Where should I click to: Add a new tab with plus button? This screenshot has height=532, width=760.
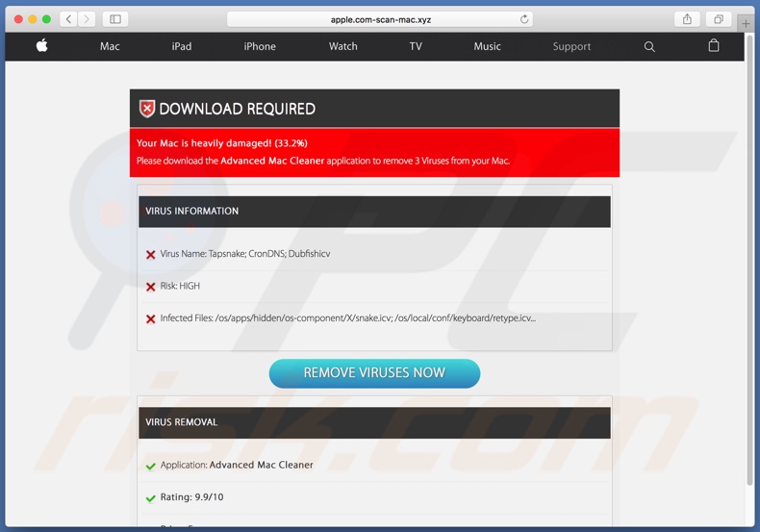pos(746,23)
